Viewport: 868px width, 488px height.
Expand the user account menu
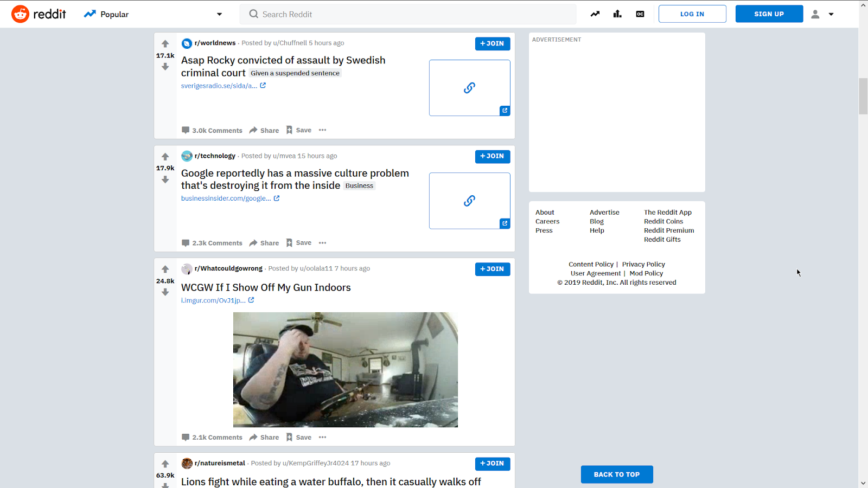pyautogui.click(x=822, y=14)
